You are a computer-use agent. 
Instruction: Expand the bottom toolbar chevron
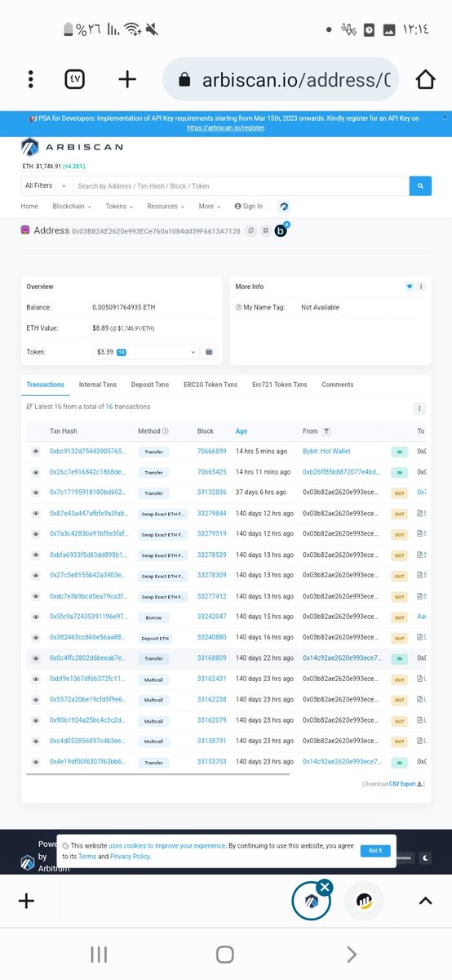point(425,901)
